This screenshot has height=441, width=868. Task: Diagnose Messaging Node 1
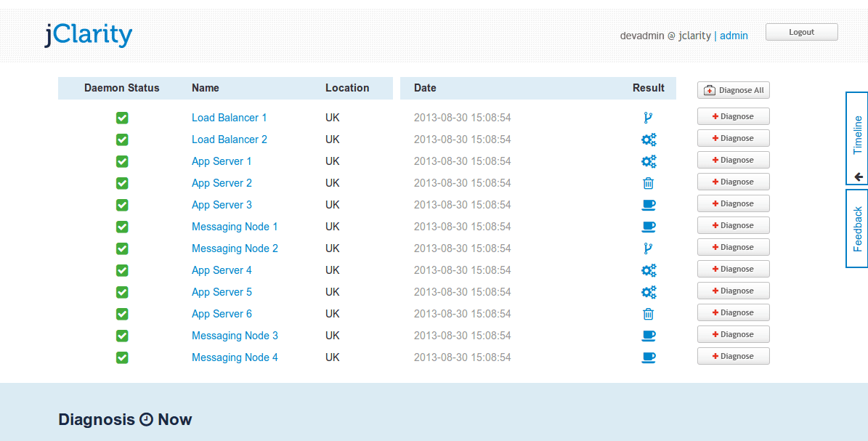tap(734, 225)
